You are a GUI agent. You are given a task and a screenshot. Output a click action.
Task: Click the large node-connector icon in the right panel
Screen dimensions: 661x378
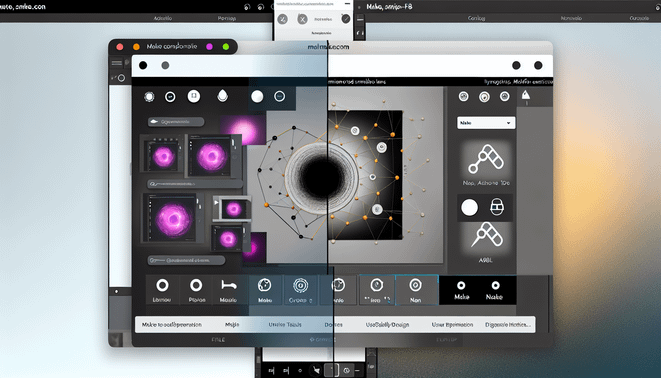[x=486, y=159]
